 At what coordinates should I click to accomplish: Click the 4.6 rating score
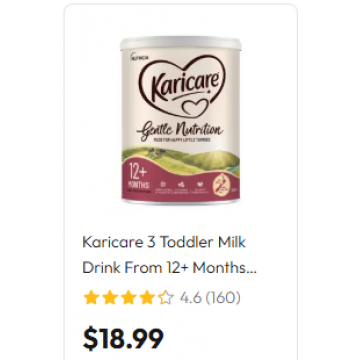tap(191, 298)
